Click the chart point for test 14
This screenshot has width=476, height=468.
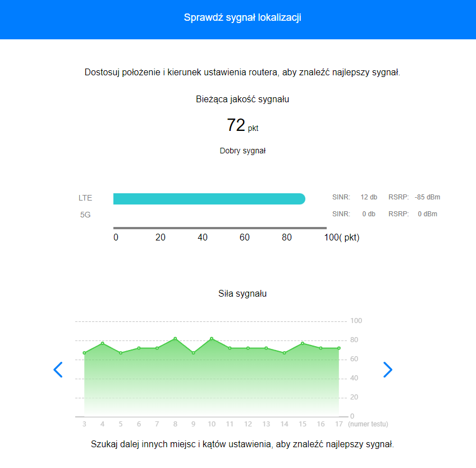285,353
